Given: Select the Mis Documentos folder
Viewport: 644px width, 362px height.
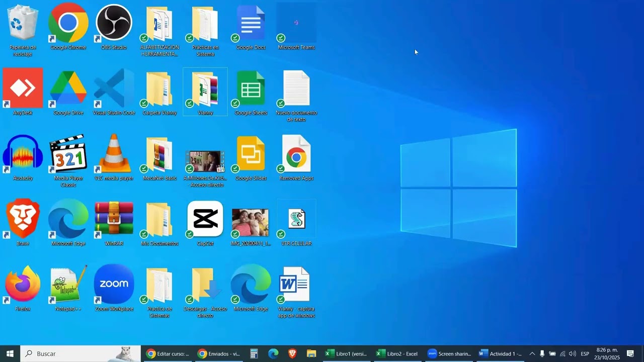Looking at the screenshot, I should click(x=159, y=223).
